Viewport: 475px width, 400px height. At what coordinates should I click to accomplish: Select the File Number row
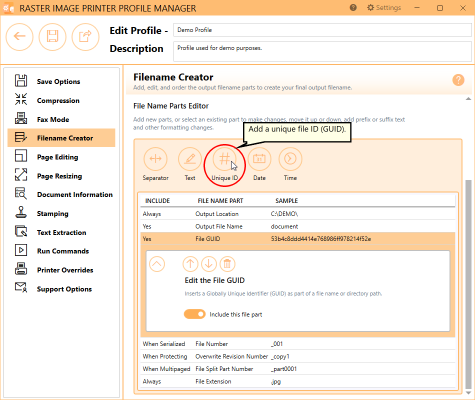tap(298, 344)
